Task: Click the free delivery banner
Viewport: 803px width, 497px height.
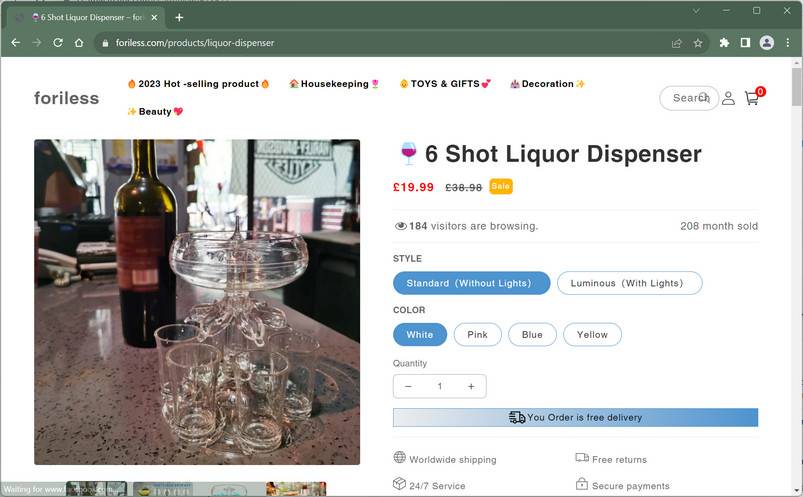Action: coord(575,418)
